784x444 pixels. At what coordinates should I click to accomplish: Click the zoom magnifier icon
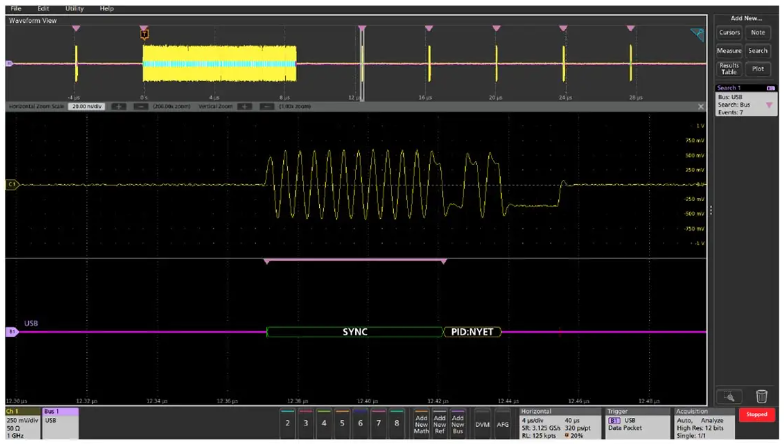point(729,397)
